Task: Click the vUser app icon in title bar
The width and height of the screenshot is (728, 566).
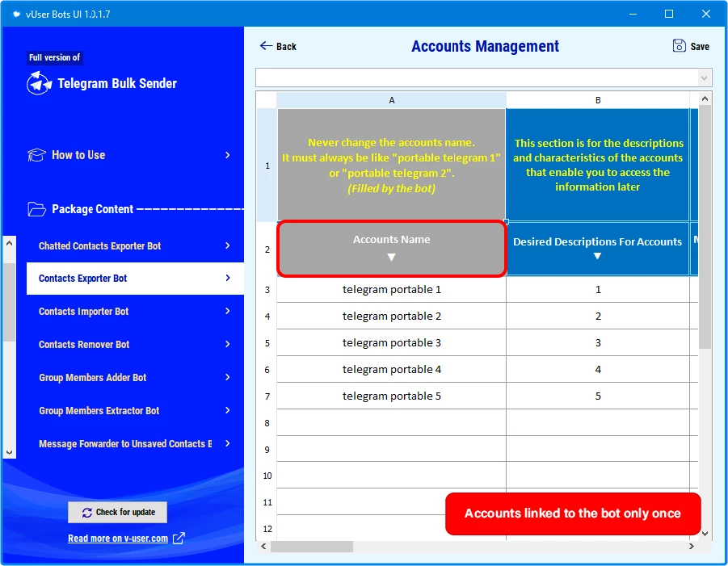Action: coord(16,14)
